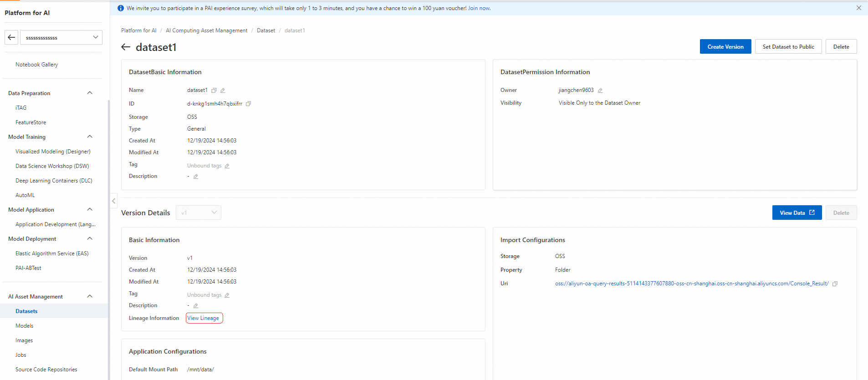Click the View Lineage link
868x380 pixels.
click(x=203, y=318)
